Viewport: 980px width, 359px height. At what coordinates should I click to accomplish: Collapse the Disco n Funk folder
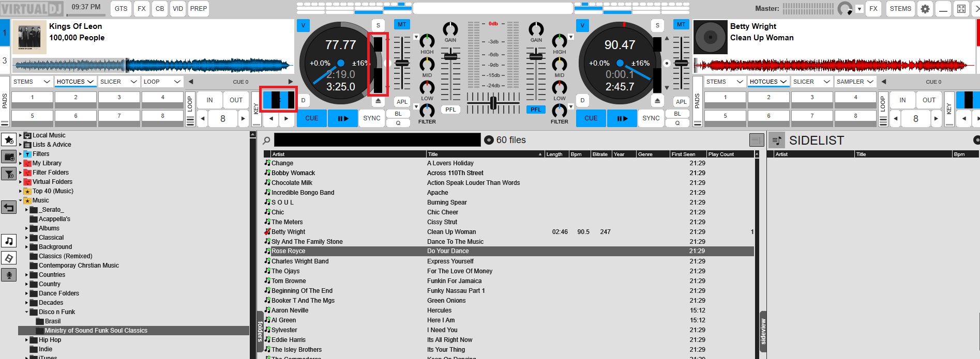[27, 312]
